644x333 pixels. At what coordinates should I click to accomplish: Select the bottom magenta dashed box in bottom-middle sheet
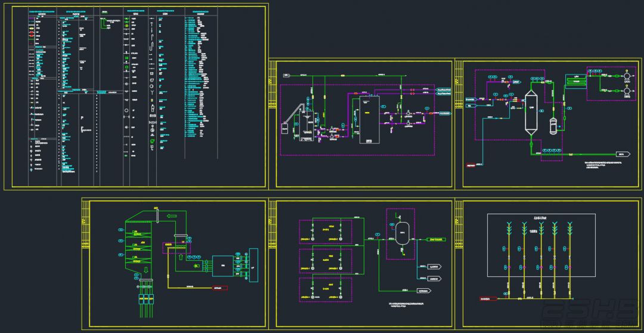coord(326,290)
